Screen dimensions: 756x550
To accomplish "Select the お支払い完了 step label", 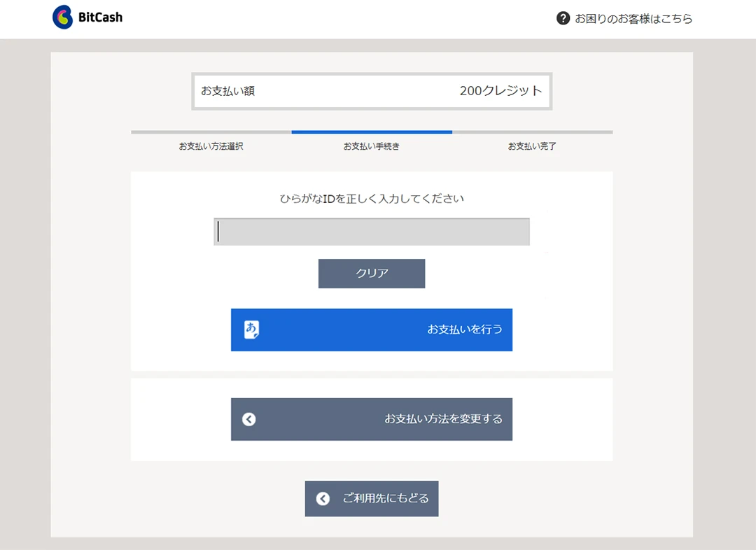I will 532,146.
